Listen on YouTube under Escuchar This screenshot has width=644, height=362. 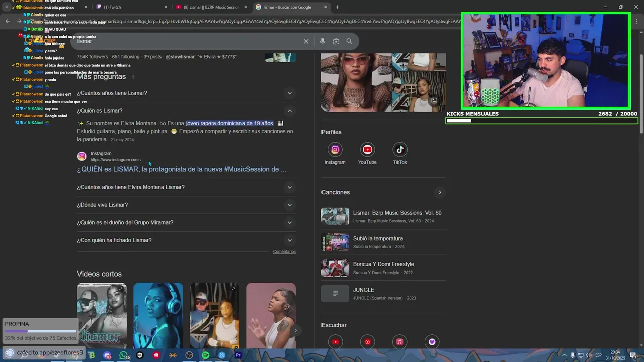coord(335,342)
